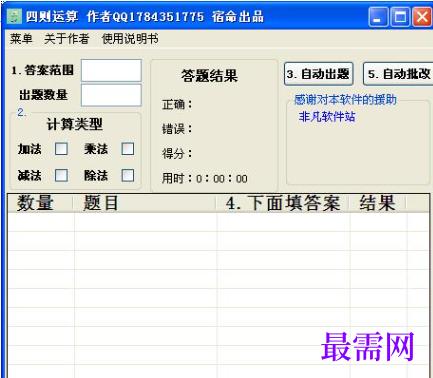Open the 关于作者 menu
Image resolution: width=433 pixels, height=378 pixels.
(x=67, y=39)
